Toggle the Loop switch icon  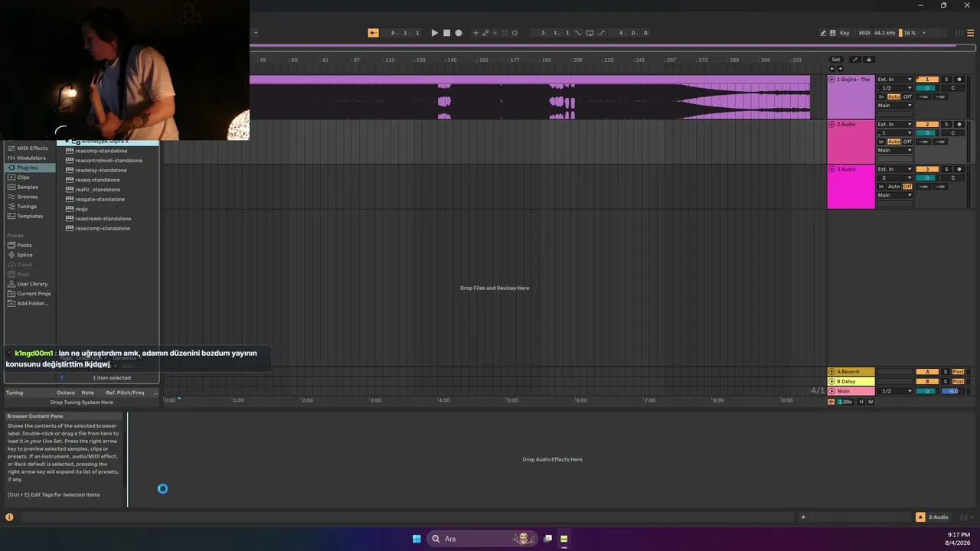590,33
